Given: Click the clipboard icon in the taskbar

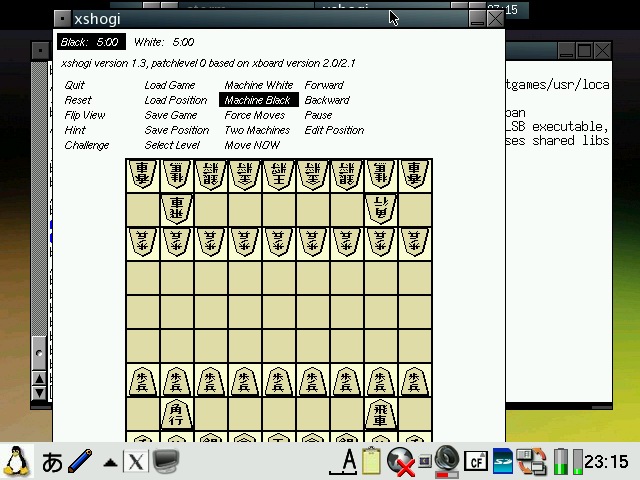Looking at the screenshot, I should pyautogui.click(x=372, y=461).
